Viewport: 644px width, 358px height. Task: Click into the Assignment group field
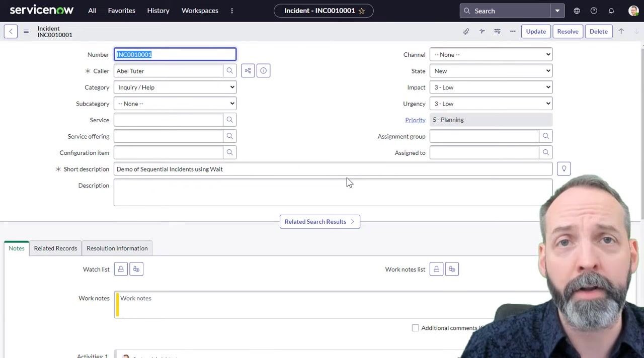pyautogui.click(x=485, y=136)
